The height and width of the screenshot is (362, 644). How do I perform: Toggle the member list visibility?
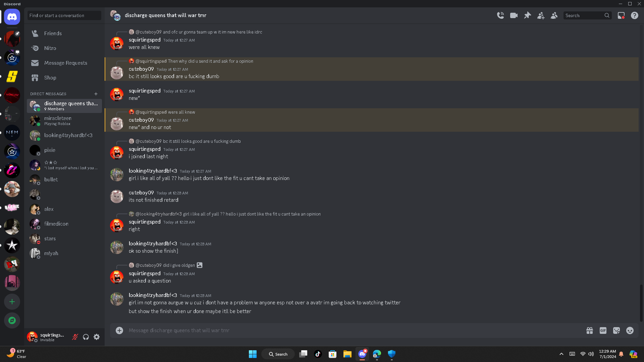(554, 15)
